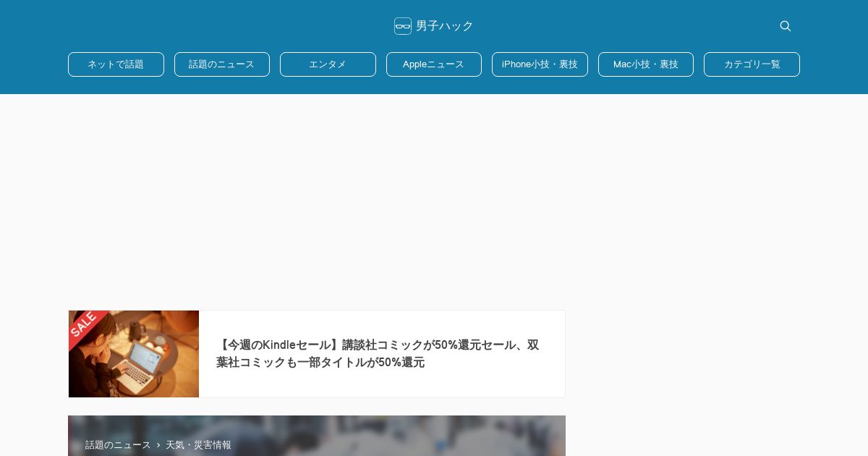868x456 pixels.
Task: Open the Appleニュース category
Action: pyautogui.click(x=434, y=64)
